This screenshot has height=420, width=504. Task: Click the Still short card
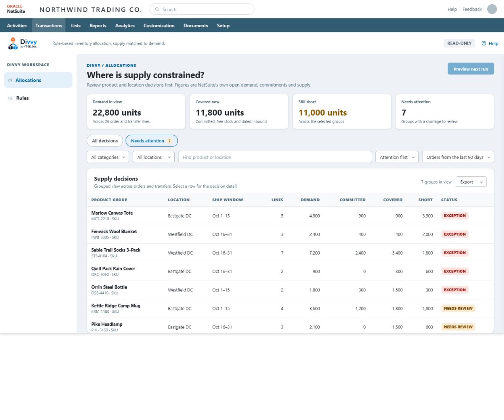pyautogui.click(x=342, y=111)
